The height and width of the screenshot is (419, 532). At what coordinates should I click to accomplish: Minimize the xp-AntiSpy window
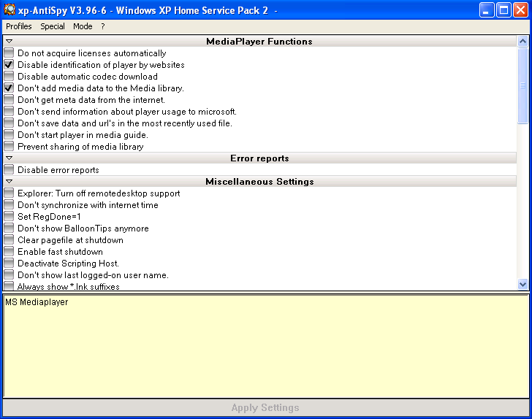(486, 9)
